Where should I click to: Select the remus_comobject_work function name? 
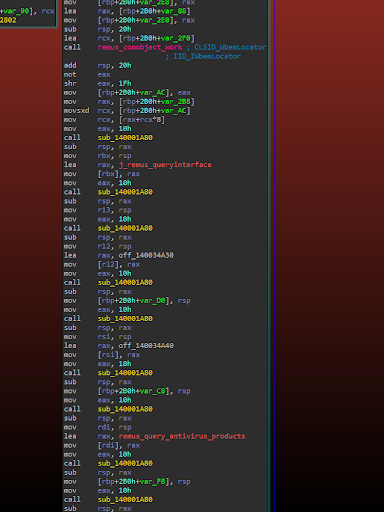(x=140, y=47)
